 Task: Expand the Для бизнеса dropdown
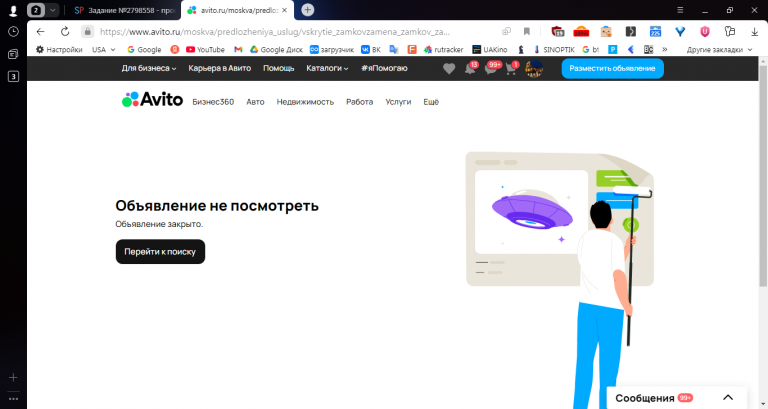149,69
